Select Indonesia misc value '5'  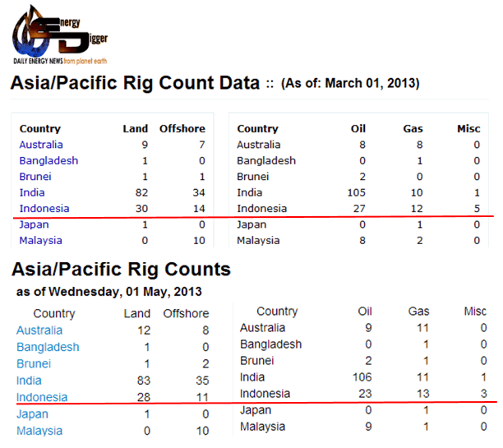(x=477, y=209)
